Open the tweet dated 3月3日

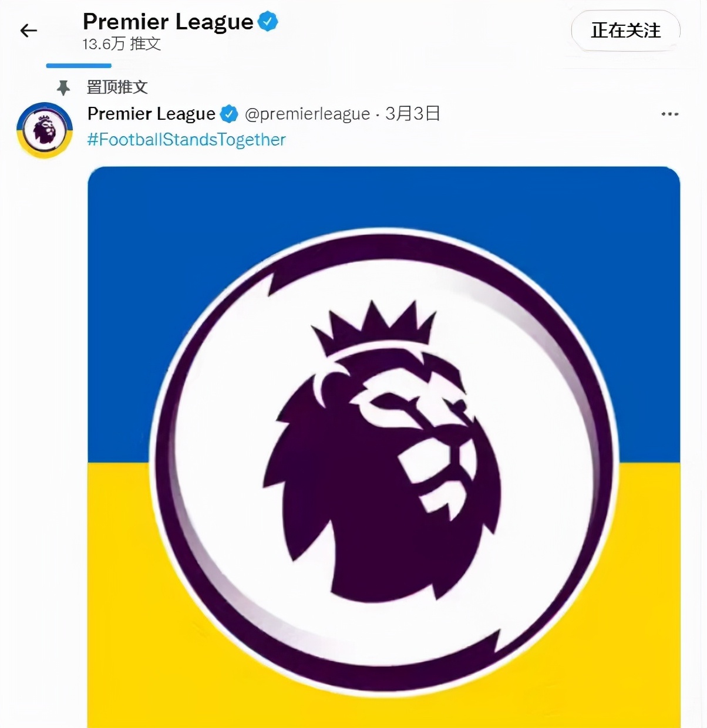(x=412, y=113)
